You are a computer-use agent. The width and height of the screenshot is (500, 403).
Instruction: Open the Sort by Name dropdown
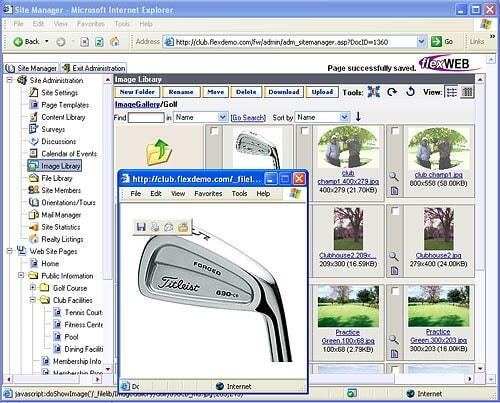coord(344,117)
